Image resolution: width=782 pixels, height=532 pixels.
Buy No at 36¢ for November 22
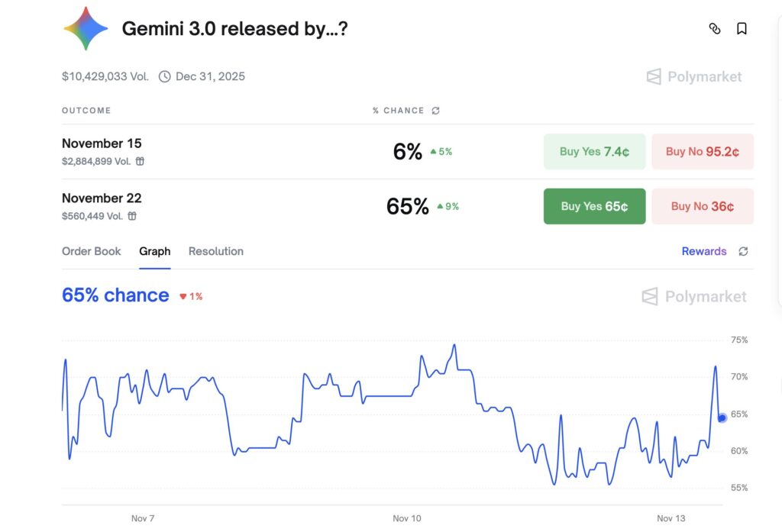pos(702,206)
